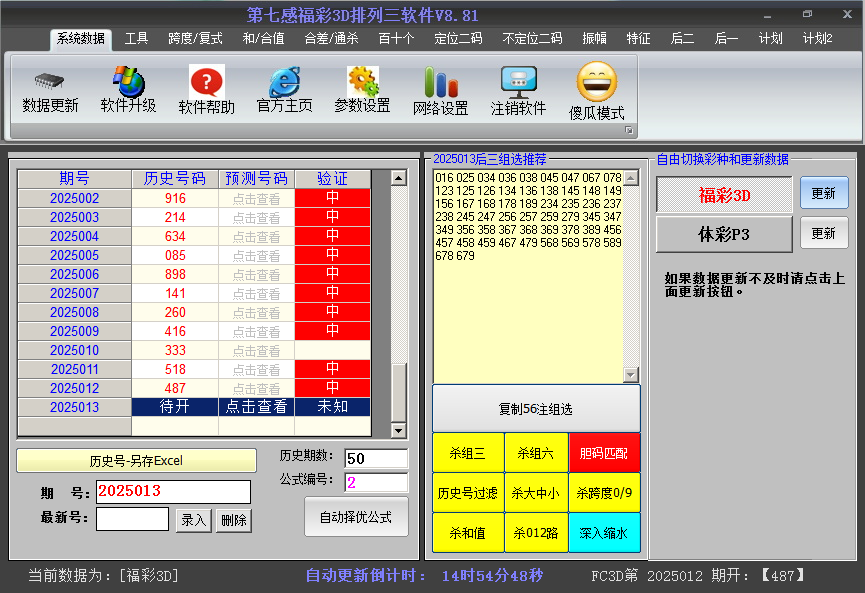865x593 pixels.
Task: Click the 删除 button
Action: coord(234,520)
